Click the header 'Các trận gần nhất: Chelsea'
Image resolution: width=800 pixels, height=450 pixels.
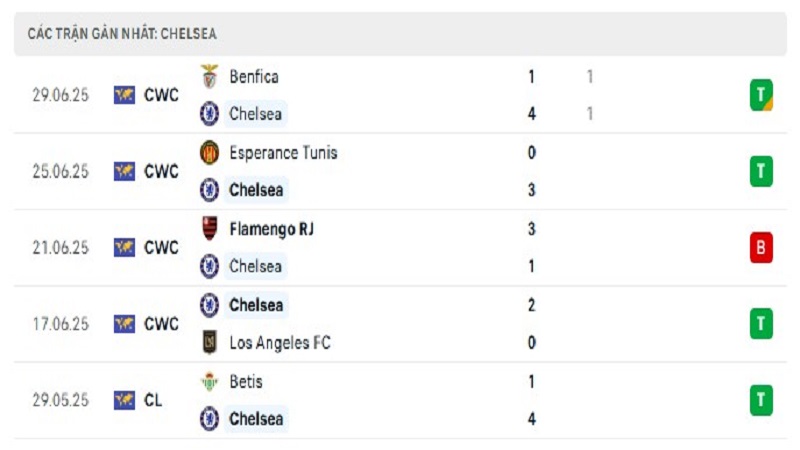pyautogui.click(x=122, y=34)
